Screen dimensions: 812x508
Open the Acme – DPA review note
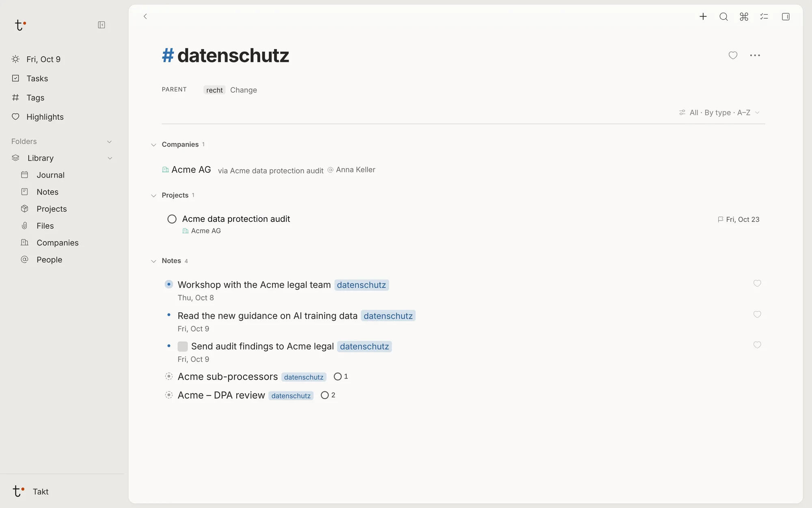coord(221,395)
